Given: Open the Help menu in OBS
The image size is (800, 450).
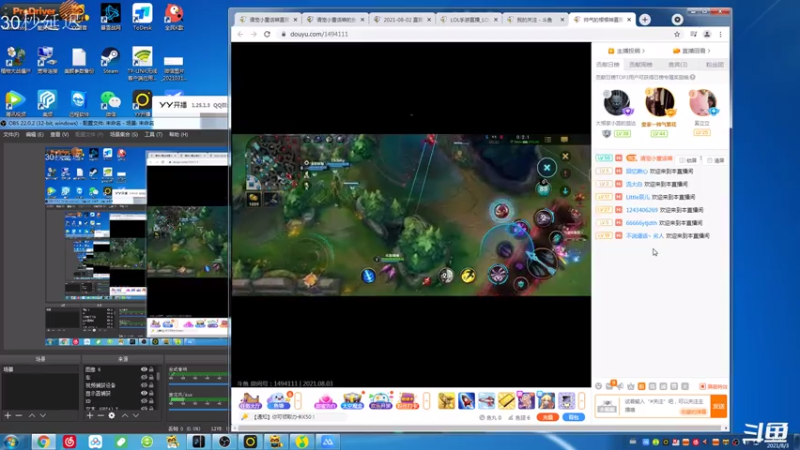Looking at the screenshot, I should click(x=179, y=135).
